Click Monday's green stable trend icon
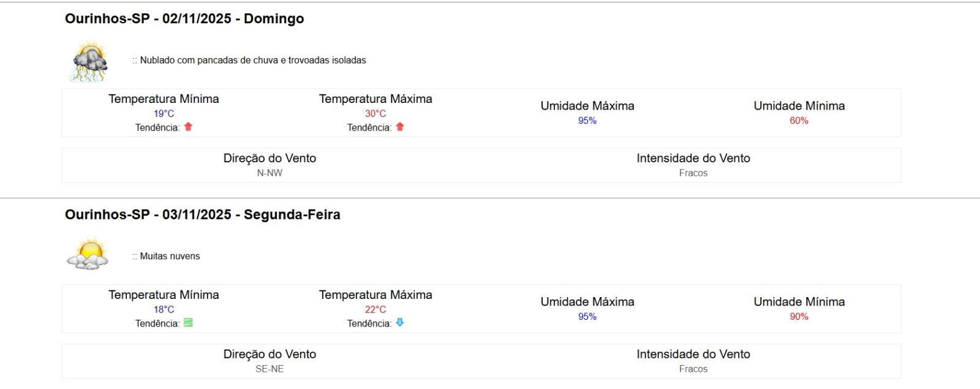Screen dimensions: 980x389 (x=189, y=323)
